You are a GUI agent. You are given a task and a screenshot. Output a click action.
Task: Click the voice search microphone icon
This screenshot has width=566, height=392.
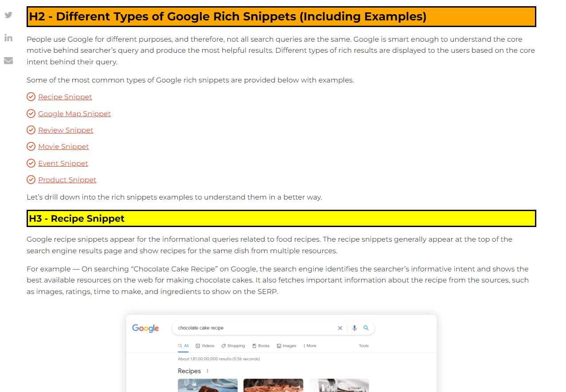(x=354, y=328)
